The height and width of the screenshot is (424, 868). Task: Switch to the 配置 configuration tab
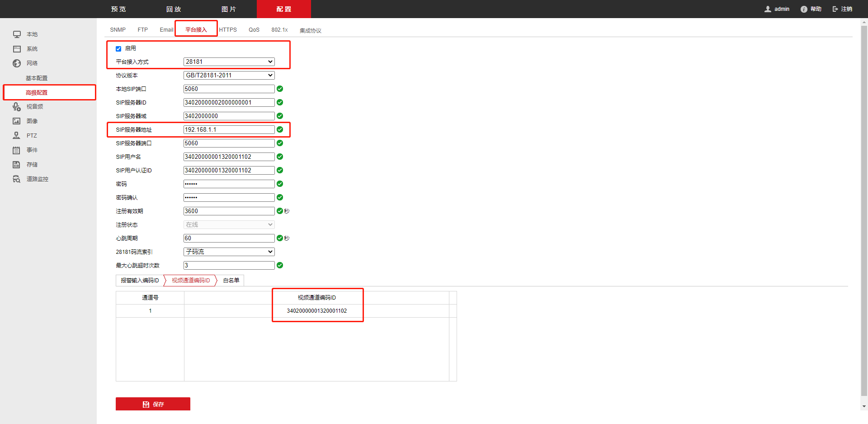[284, 9]
